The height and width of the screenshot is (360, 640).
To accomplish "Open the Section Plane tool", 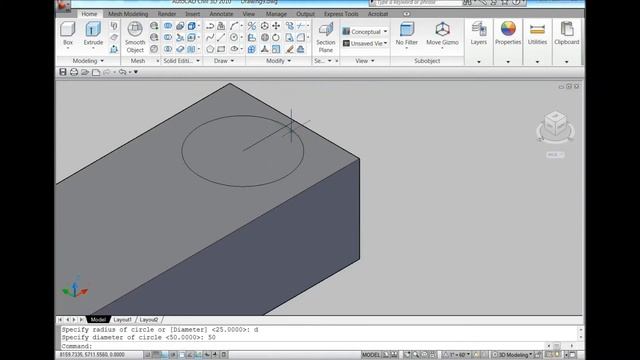I will pos(326,37).
